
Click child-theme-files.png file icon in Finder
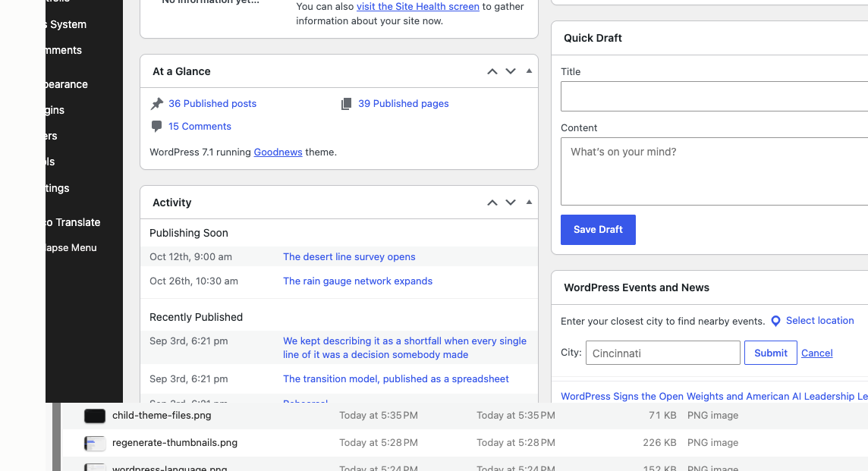click(95, 416)
